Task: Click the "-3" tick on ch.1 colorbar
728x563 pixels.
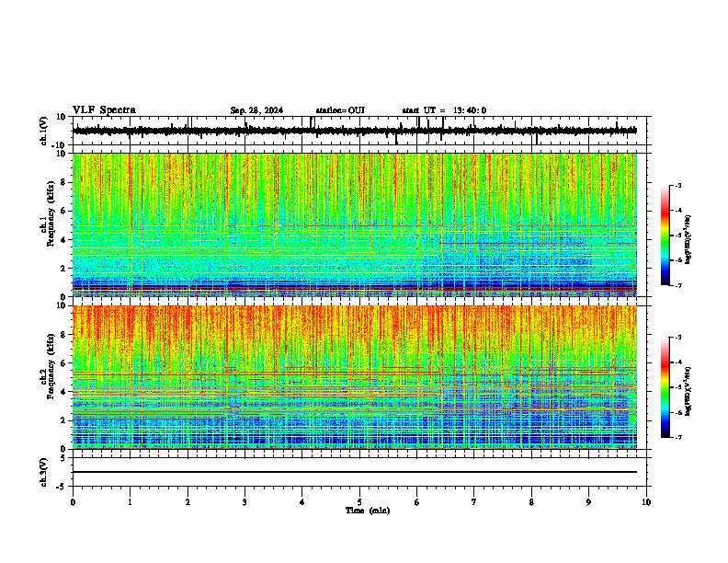Action: pos(677,185)
